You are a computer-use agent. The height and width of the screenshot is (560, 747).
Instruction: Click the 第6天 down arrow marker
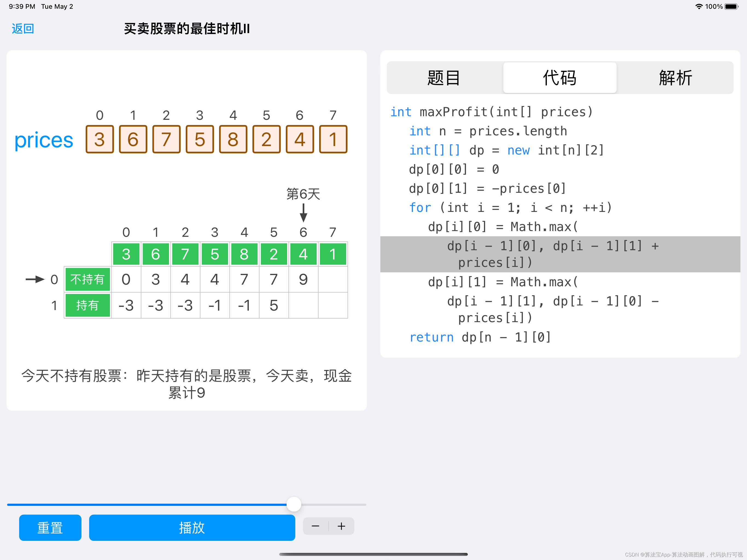click(x=303, y=213)
